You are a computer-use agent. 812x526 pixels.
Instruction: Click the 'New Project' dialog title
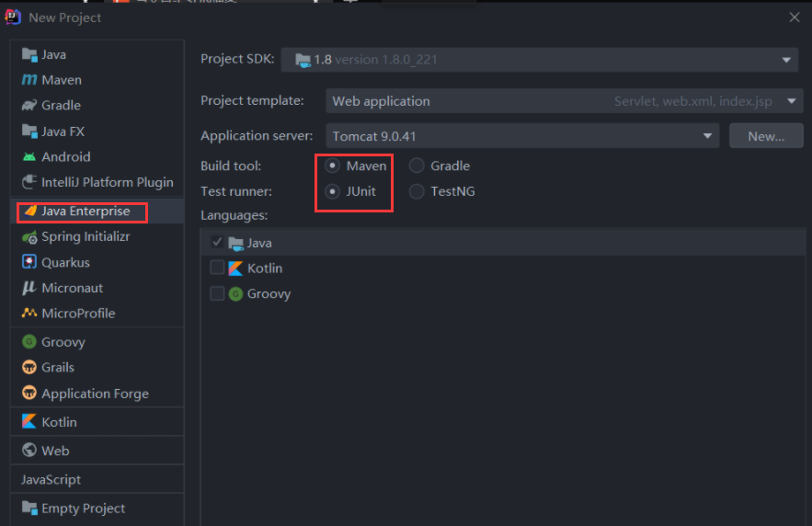tap(64, 17)
